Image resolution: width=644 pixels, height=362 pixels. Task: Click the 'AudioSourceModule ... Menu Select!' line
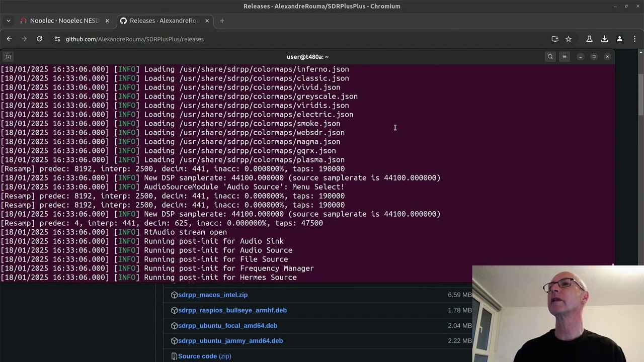point(173,187)
